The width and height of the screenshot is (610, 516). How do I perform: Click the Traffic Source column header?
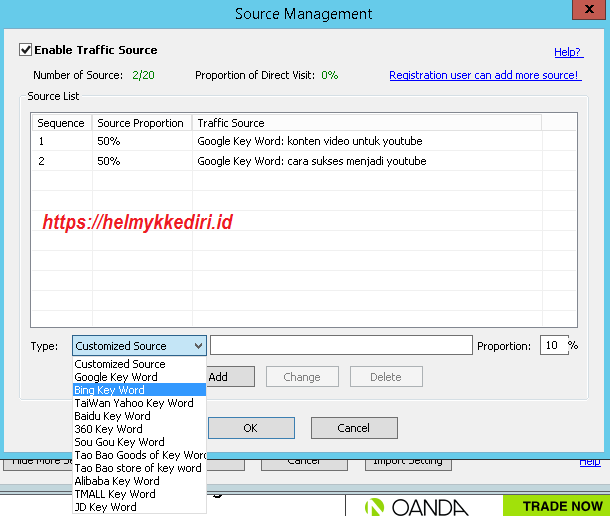click(x=366, y=123)
